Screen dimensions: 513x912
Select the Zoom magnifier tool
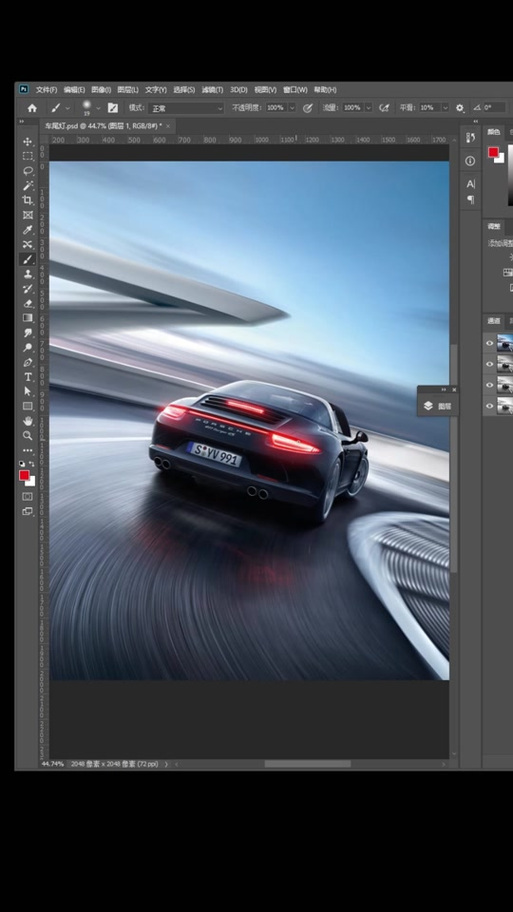tap(27, 436)
